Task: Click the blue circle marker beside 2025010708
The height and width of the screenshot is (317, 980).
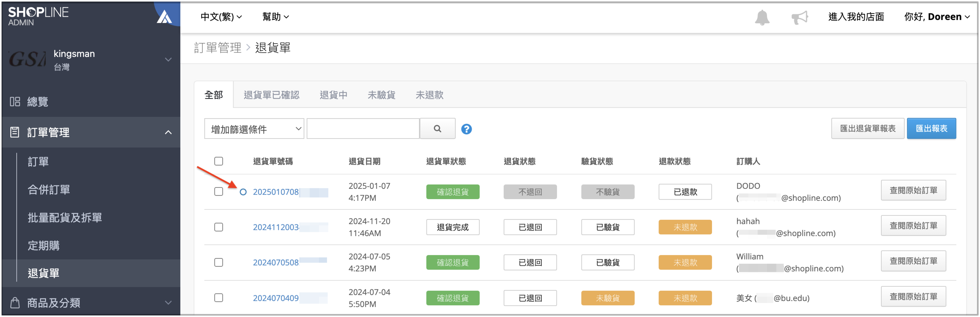Action: [x=243, y=192]
